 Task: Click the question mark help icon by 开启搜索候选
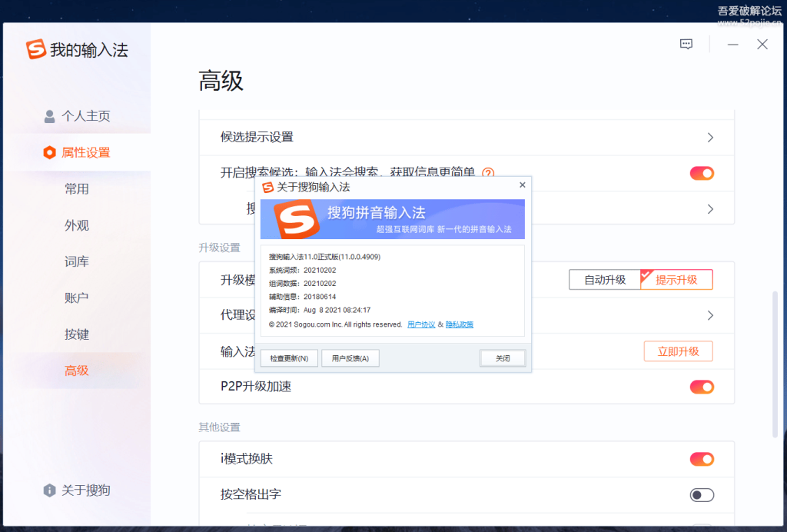(488, 173)
